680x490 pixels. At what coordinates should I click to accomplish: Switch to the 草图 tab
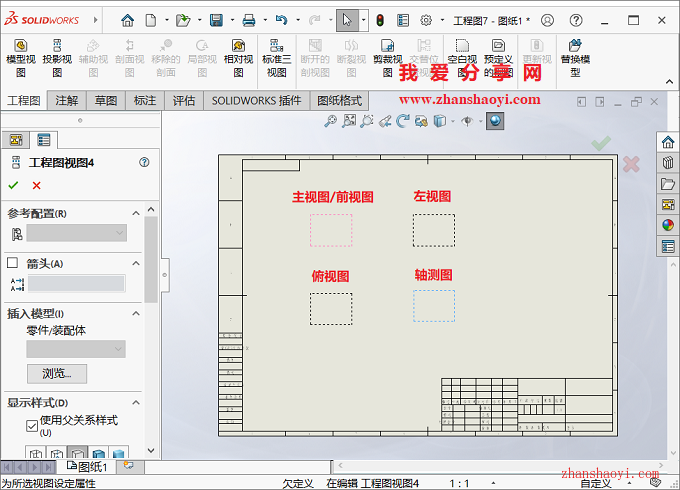pos(106,101)
